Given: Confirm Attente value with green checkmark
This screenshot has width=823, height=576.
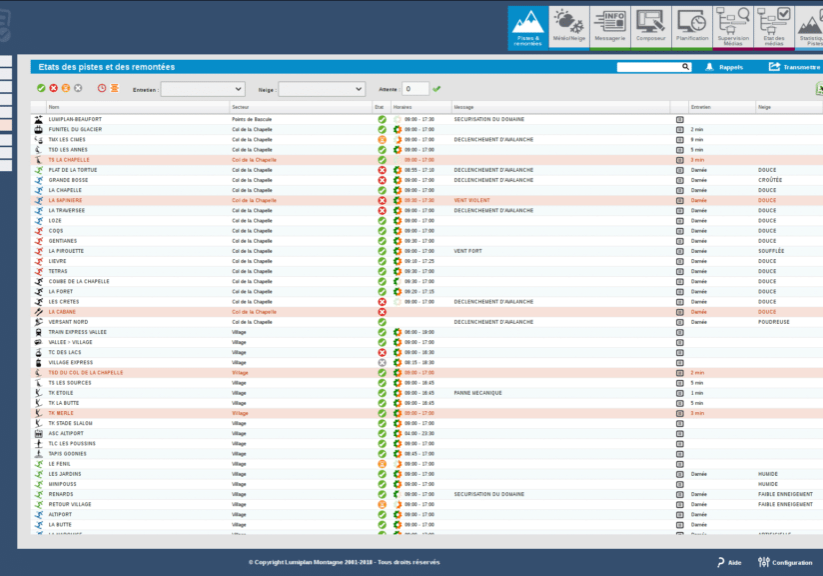Looking at the screenshot, I should point(437,89).
